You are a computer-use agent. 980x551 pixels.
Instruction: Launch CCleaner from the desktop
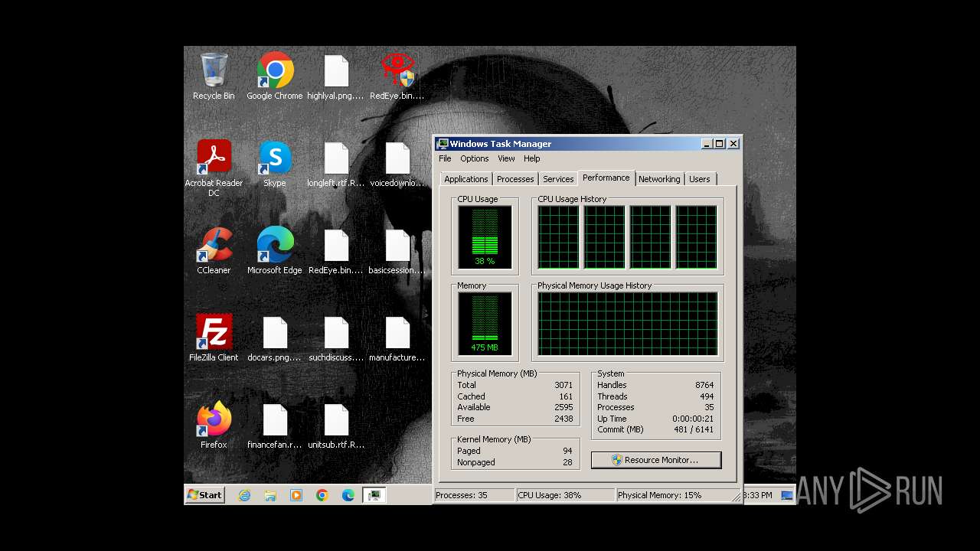point(214,251)
